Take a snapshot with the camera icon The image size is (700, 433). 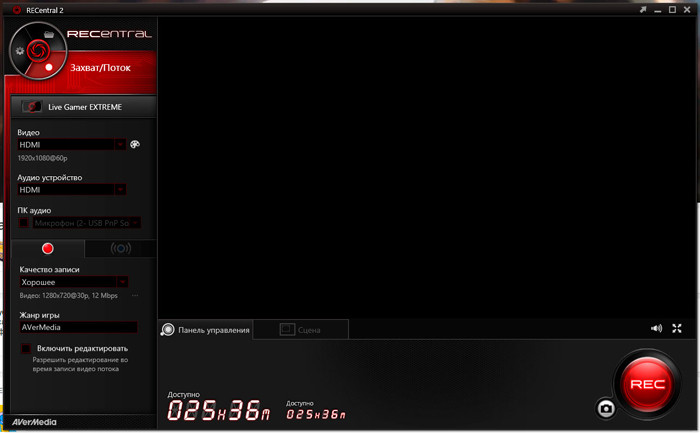[x=606, y=408]
